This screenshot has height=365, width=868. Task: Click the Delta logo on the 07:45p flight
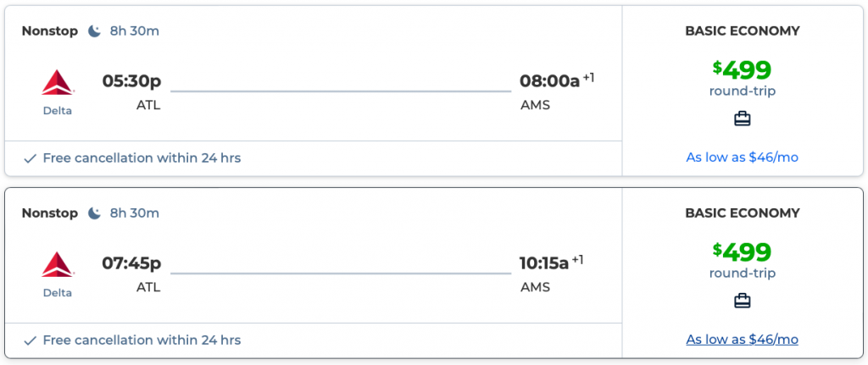coord(58,265)
